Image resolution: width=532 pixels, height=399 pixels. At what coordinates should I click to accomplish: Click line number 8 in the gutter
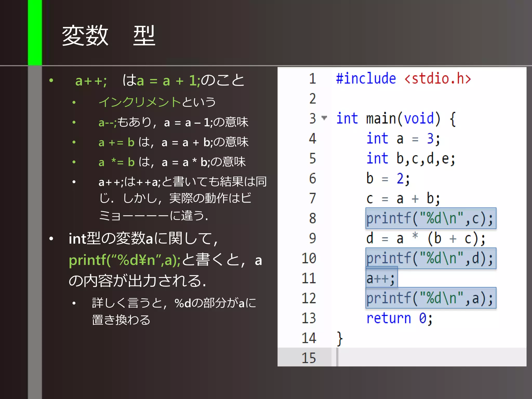point(312,218)
